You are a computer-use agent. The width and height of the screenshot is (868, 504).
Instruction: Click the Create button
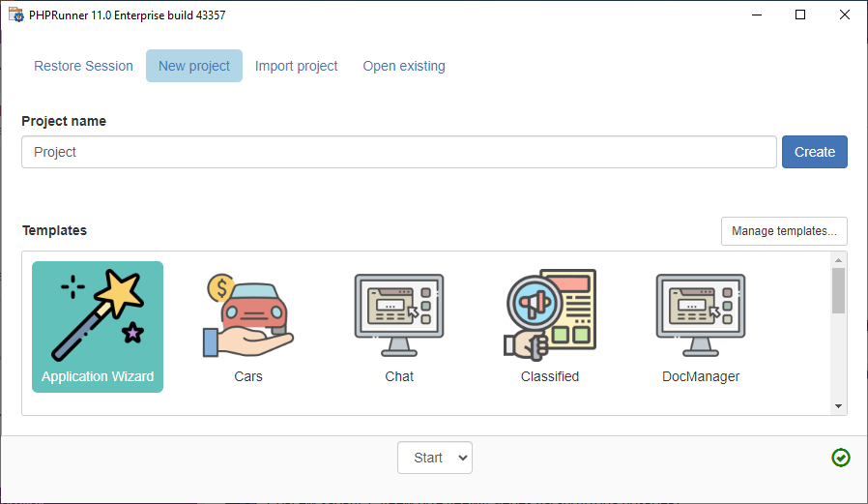coord(814,152)
